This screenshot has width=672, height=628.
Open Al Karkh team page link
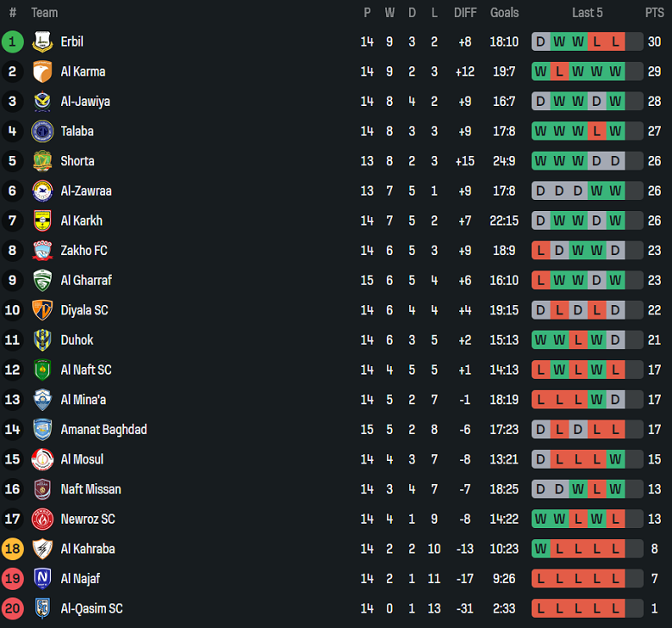pyautogui.click(x=81, y=221)
